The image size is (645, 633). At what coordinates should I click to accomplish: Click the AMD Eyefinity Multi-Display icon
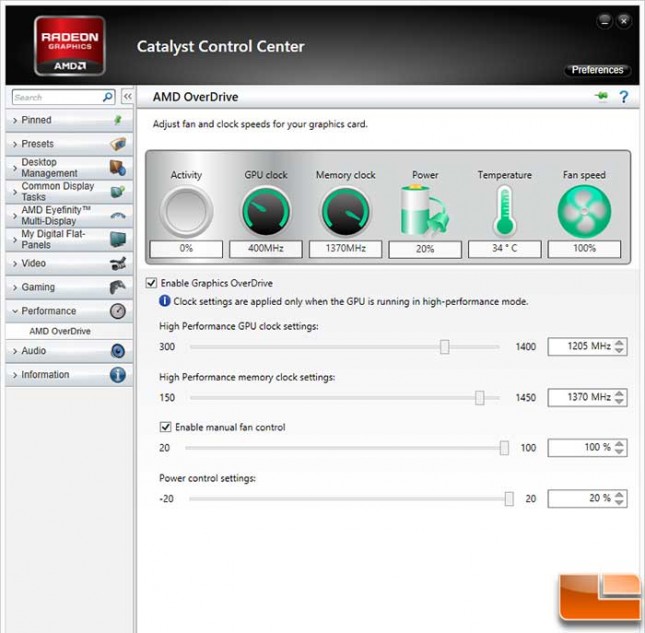pyautogui.click(x=118, y=215)
